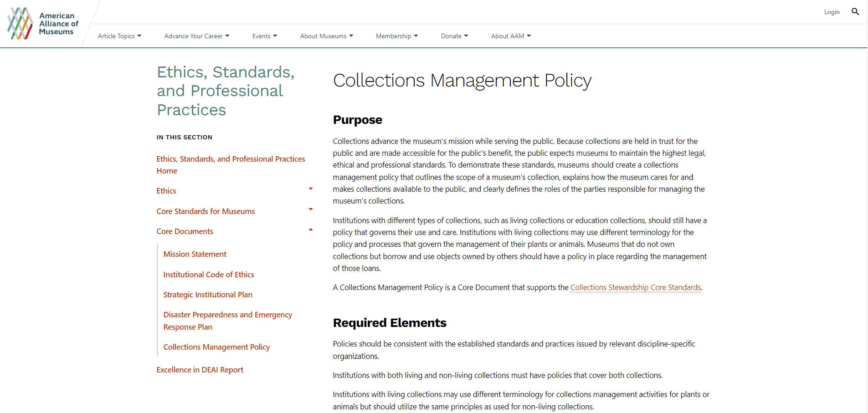Click the Purpose heading

pos(358,120)
